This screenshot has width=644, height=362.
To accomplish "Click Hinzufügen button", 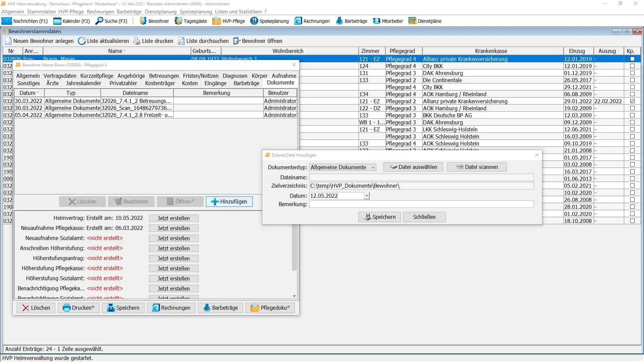I will [229, 201].
